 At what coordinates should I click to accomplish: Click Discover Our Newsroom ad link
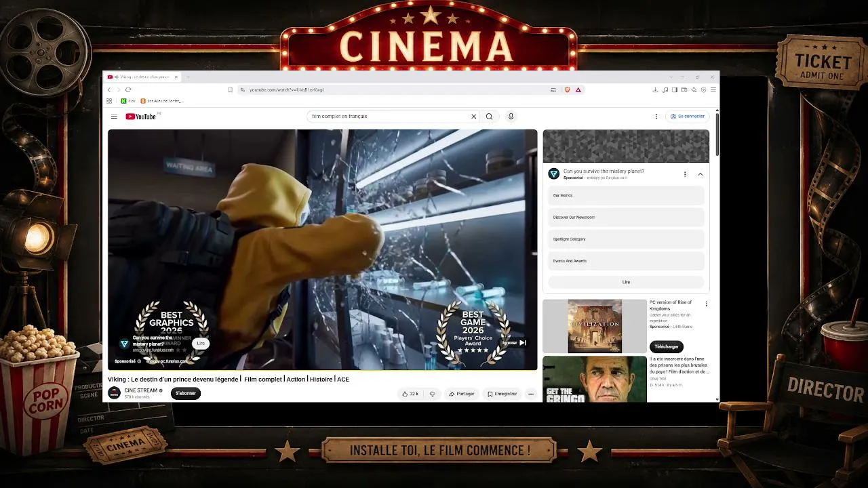[x=626, y=217]
